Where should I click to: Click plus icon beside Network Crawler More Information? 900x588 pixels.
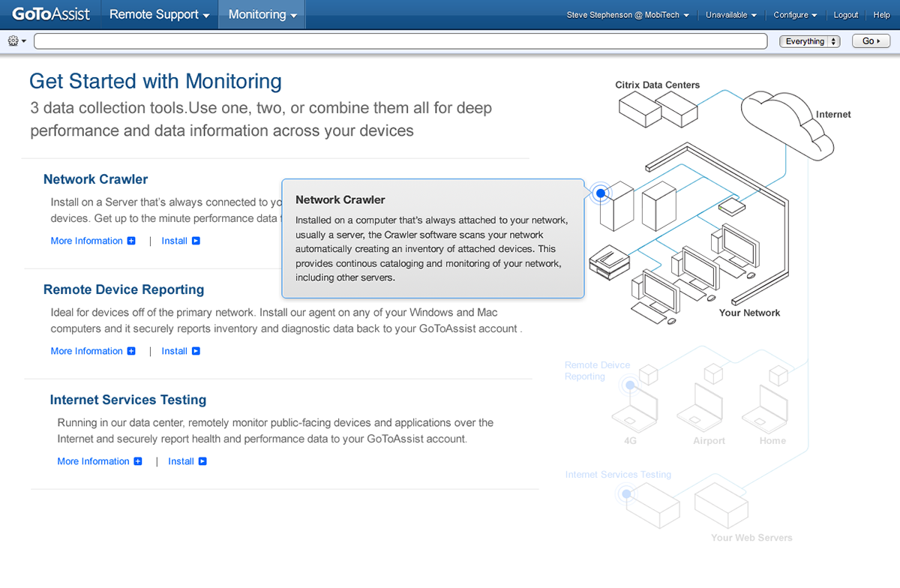pos(131,241)
